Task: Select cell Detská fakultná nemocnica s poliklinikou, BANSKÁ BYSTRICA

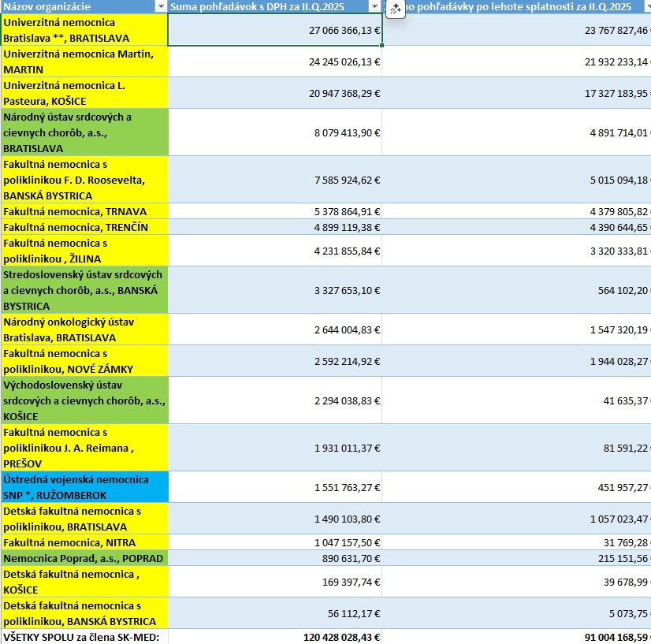Action: click(84, 613)
